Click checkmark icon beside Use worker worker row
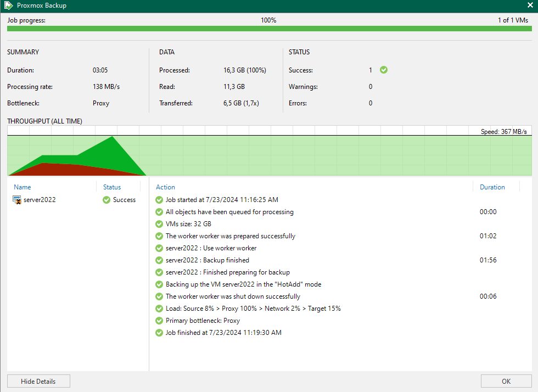This screenshot has height=392, width=538. [x=159, y=248]
